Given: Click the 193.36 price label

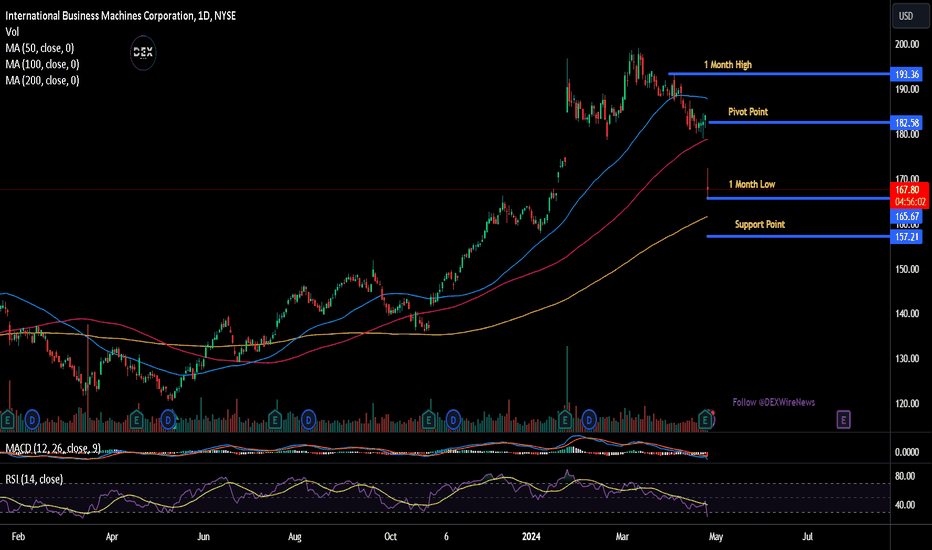Looking at the screenshot, I should click(908, 74).
